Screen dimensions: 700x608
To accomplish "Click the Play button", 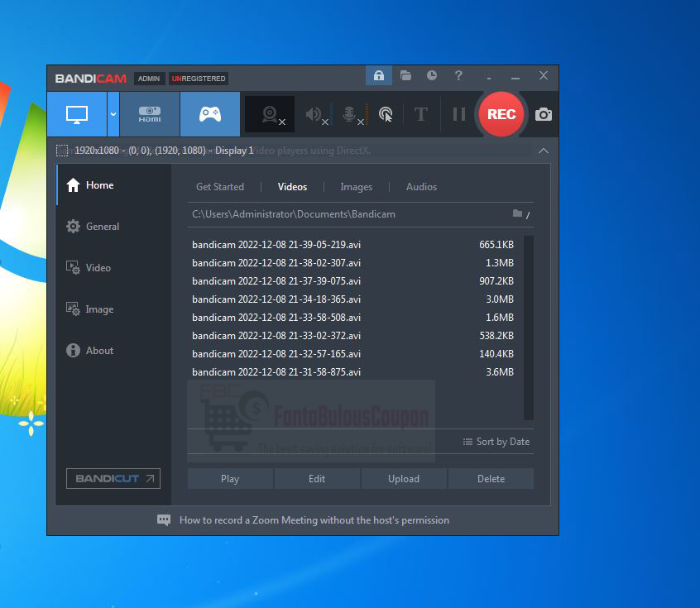I will point(230,479).
